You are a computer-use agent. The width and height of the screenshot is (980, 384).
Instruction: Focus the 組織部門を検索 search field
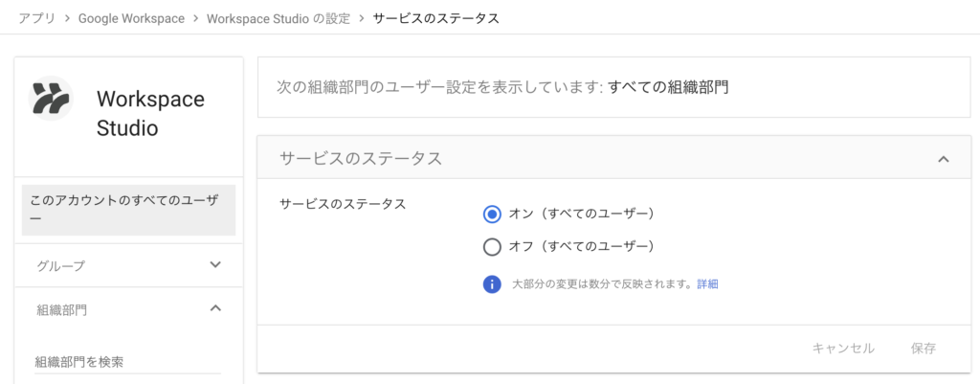point(127,361)
